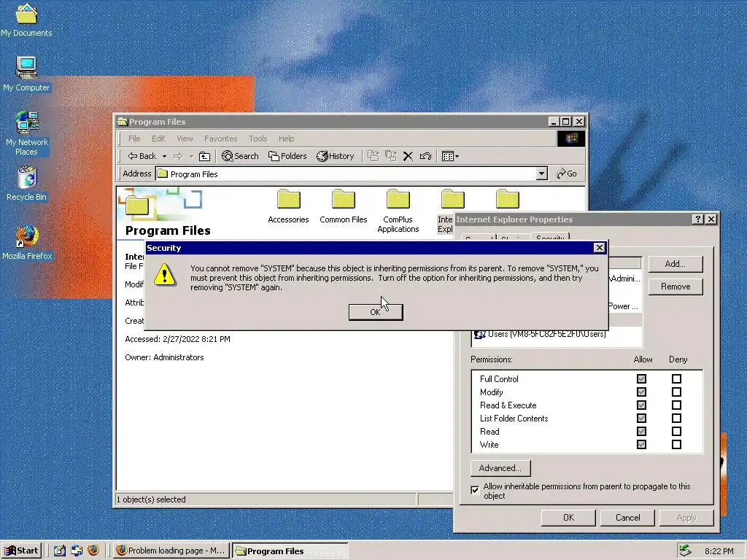This screenshot has height=560, width=747.
Task: Open the File menu
Action: tap(134, 139)
